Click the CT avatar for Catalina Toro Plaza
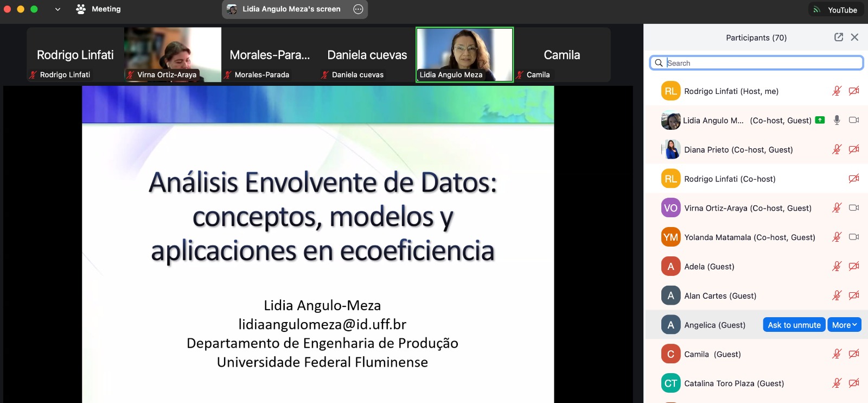This screenshot has width=868, height=403. click(671, 383)
